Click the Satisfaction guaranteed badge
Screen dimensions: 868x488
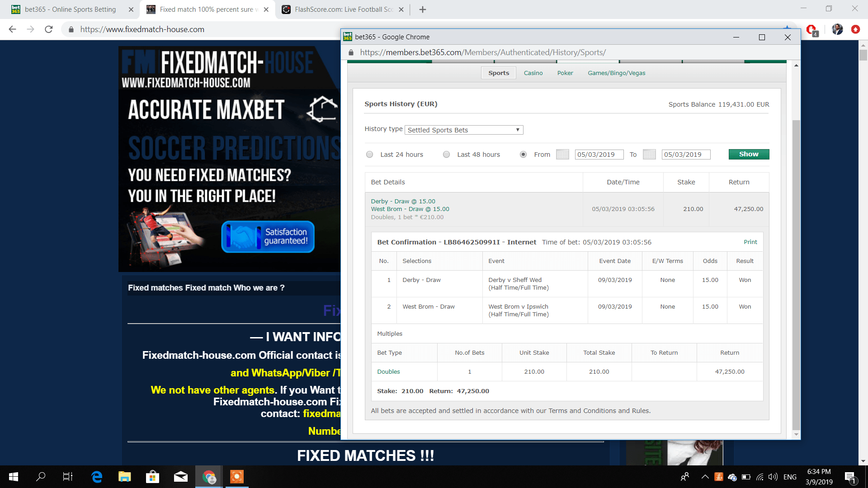(268, 237)
